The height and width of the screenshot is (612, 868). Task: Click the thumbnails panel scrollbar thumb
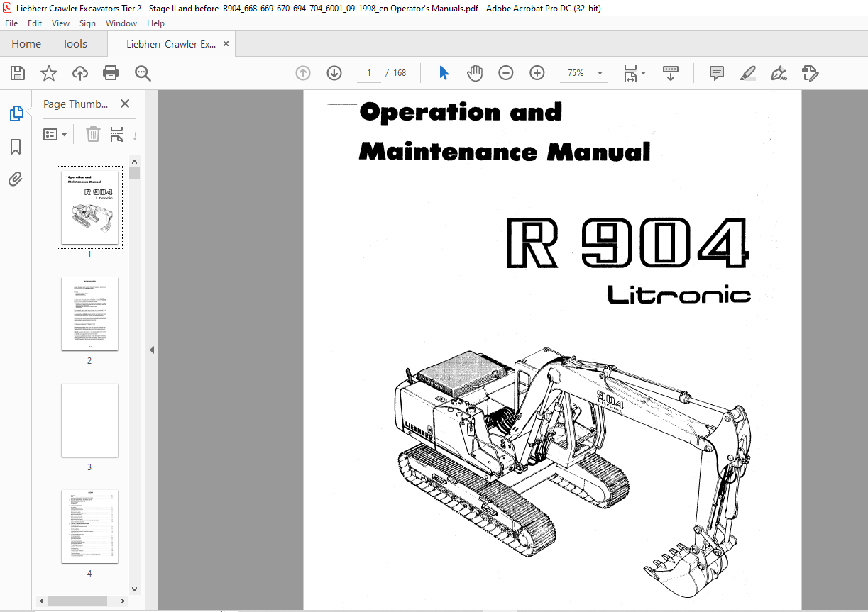click(135, 174)
